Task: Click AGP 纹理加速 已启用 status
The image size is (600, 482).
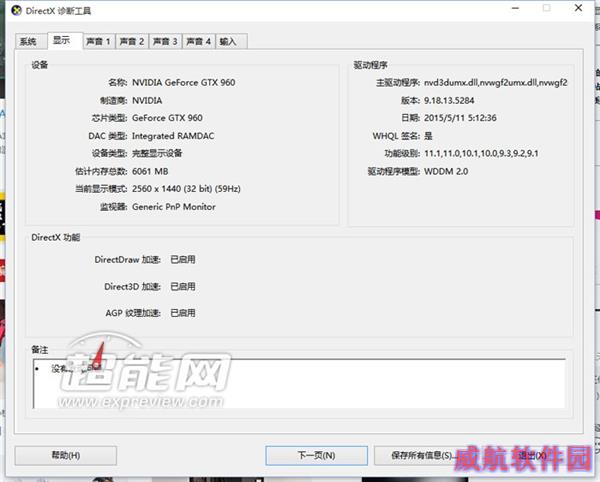Action: 183,313
